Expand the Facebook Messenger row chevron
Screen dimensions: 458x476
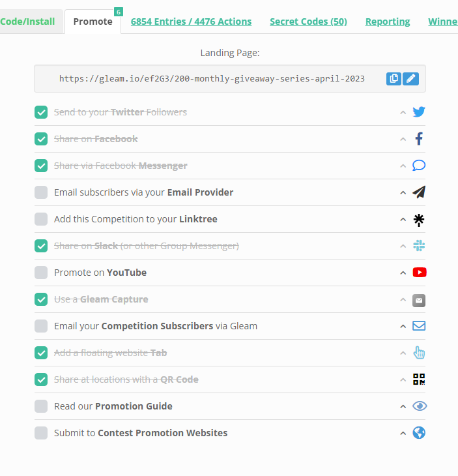point(403,166)
